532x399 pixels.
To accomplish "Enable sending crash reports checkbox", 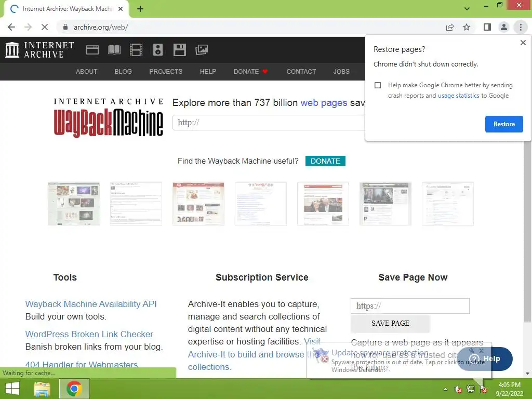I will point(378,85).
